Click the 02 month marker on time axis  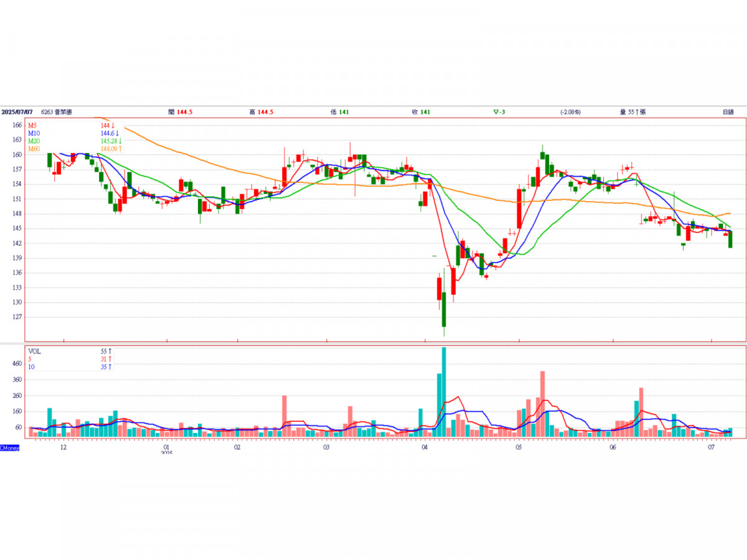(237, 447)
